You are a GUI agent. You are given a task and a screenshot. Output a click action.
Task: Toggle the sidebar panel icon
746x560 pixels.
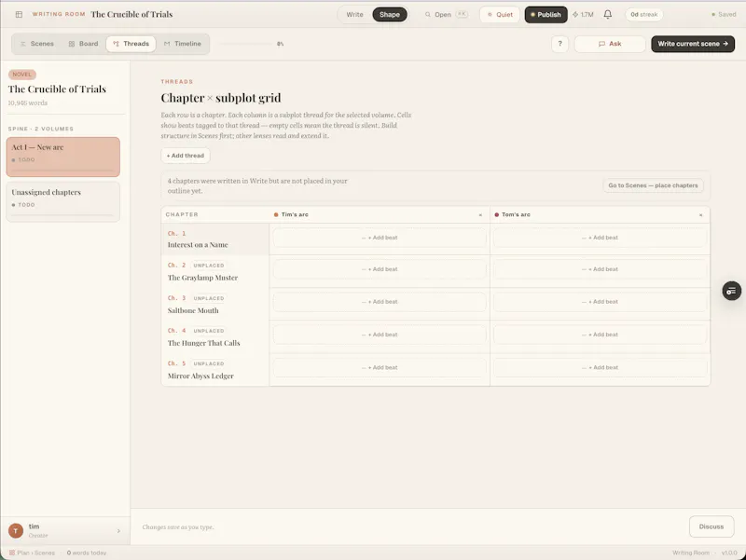(19, 14)
